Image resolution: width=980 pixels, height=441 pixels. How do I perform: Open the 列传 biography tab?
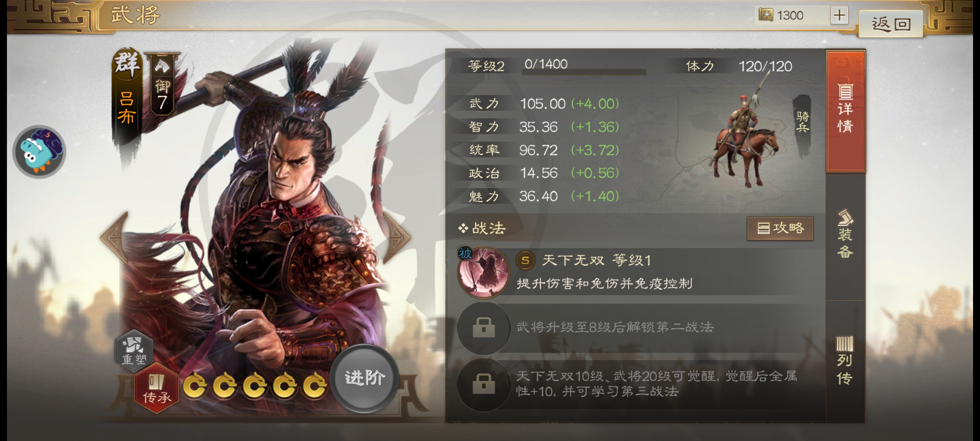[x=844, y=361]
